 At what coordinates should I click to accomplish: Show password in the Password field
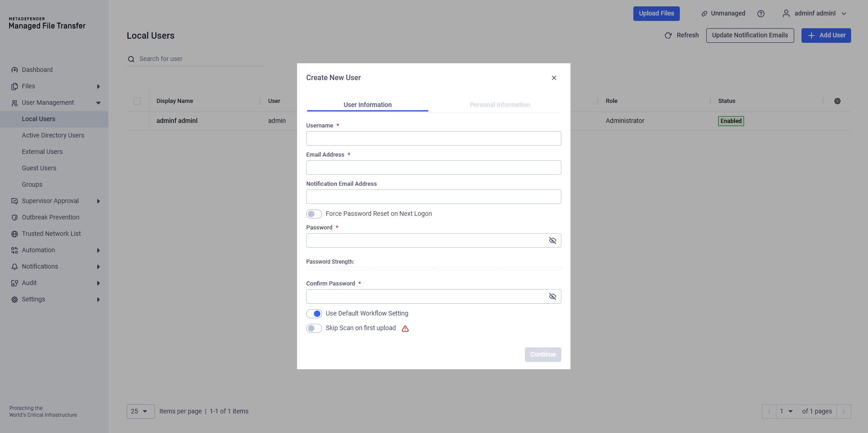(x=552, y=240)
